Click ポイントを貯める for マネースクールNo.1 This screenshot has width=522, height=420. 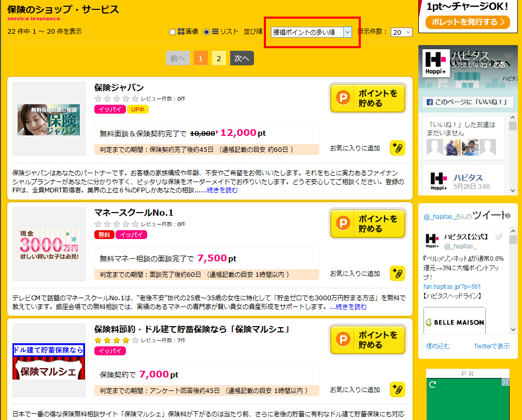point(368,223)
